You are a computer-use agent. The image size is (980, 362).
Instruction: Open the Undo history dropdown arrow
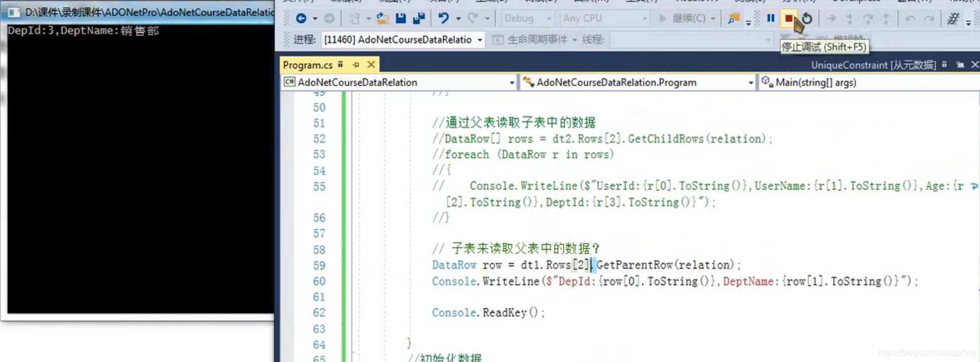458,19
